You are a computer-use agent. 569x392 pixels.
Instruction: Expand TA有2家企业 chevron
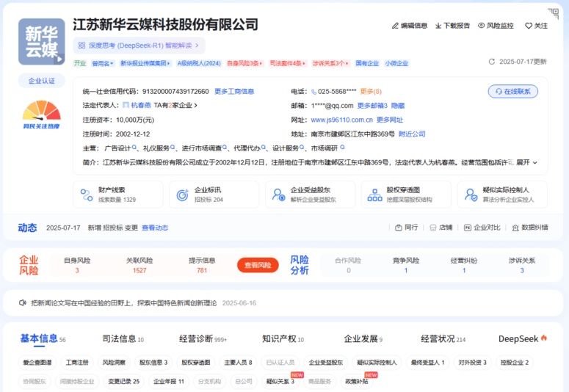pos(196,105)
